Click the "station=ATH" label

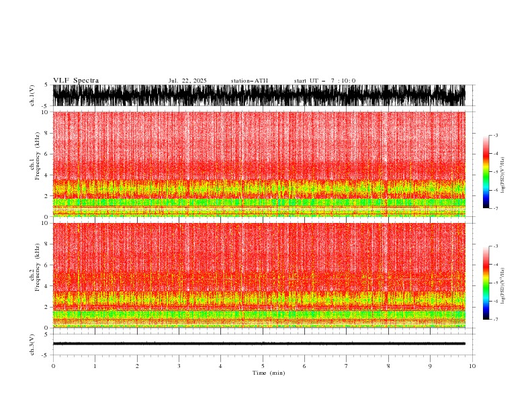click(x=249, y=81)
